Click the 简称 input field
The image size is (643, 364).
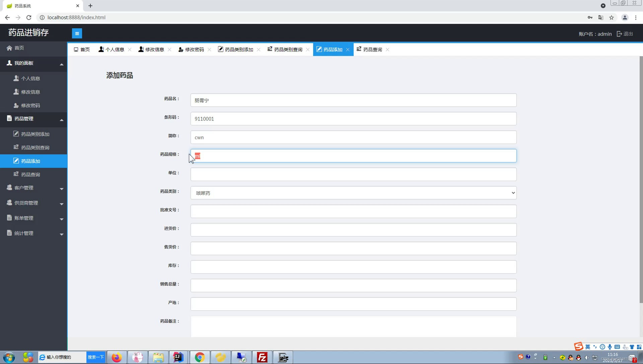point(353,137)
